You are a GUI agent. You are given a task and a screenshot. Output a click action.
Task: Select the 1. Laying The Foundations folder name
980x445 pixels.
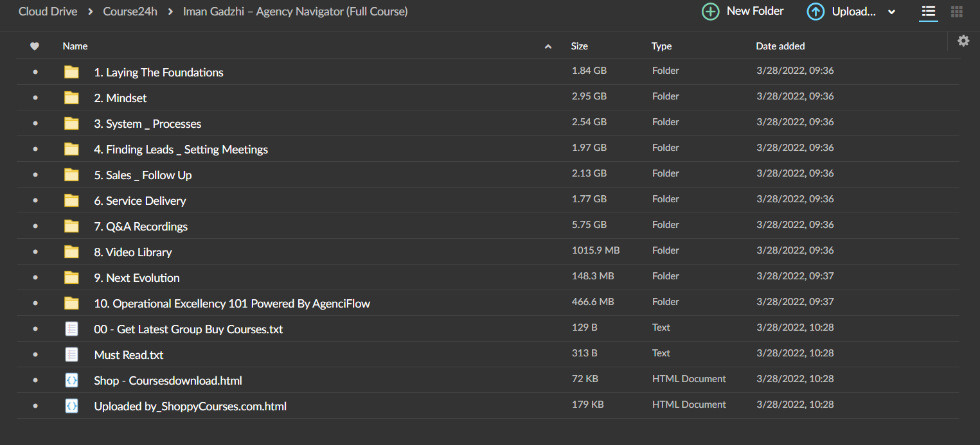tap(159, 73)
